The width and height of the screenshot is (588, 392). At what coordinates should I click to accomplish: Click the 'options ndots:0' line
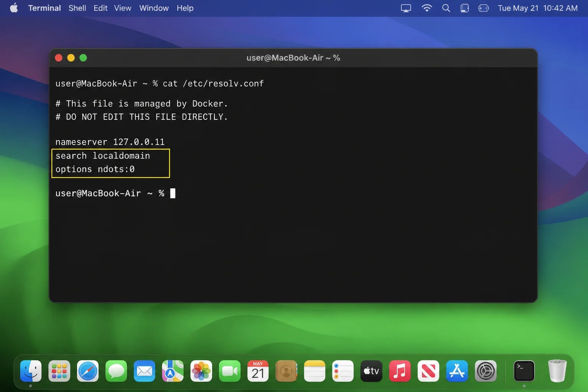click(x=95, y=169)
